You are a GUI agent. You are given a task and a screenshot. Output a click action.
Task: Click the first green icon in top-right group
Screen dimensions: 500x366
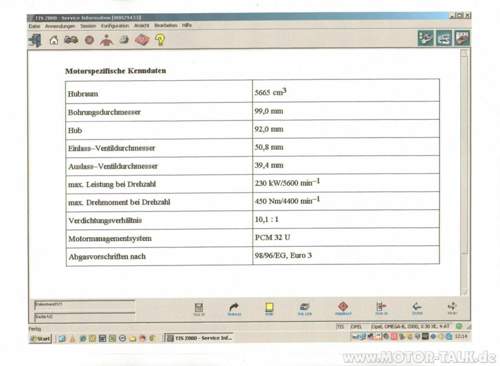coord(426,38)
